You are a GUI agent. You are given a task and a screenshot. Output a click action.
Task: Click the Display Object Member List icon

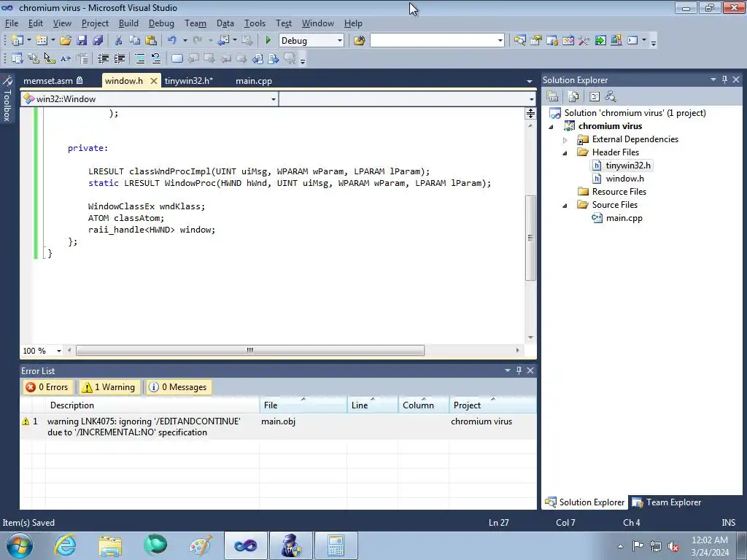click(18, 58)
